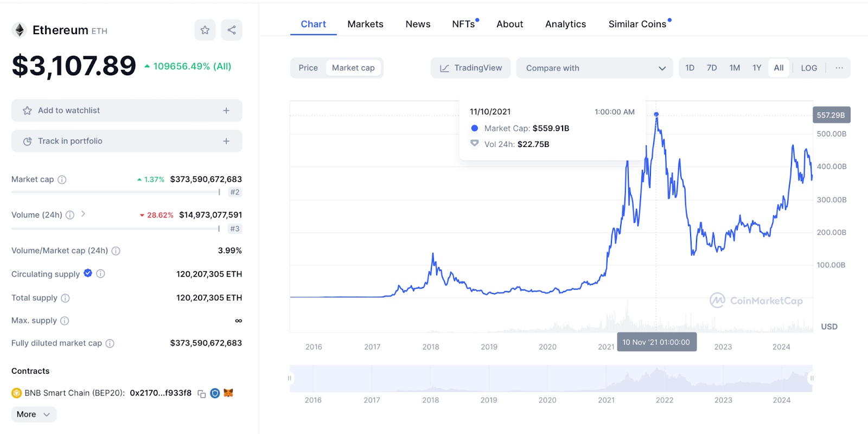
Task: Click the BNB Smart Chain coin icon
Action: click(x=16, y=393)
